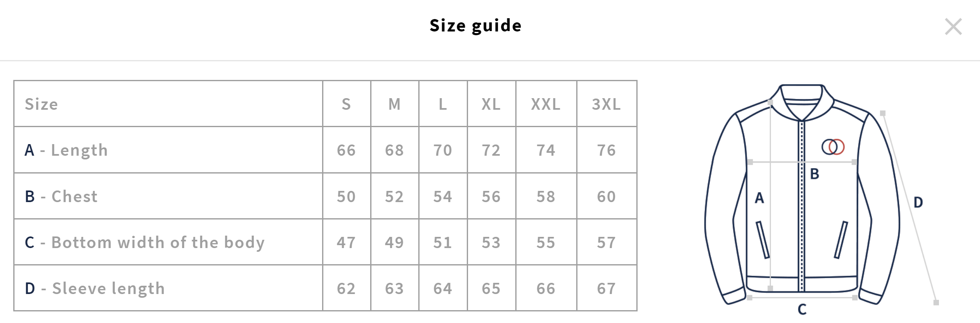Click C - Bottom width of the body label
This screenshot has width=980, height=323.
[145, 243]
